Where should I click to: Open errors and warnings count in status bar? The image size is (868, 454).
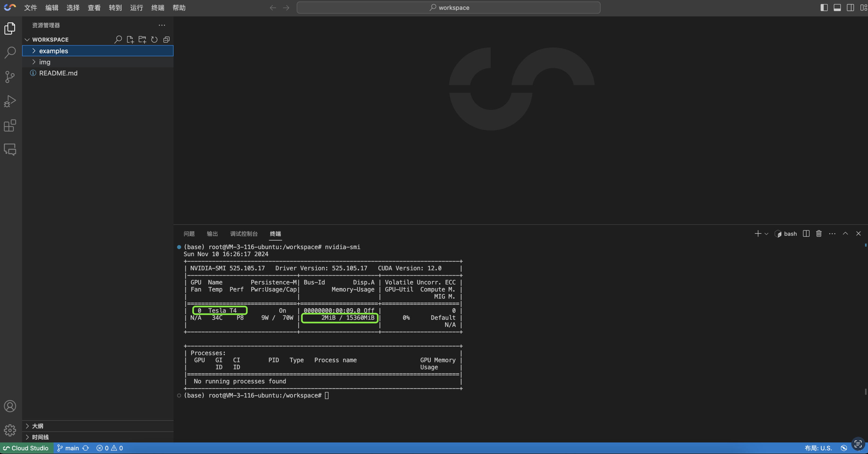(x=110, y=448)
